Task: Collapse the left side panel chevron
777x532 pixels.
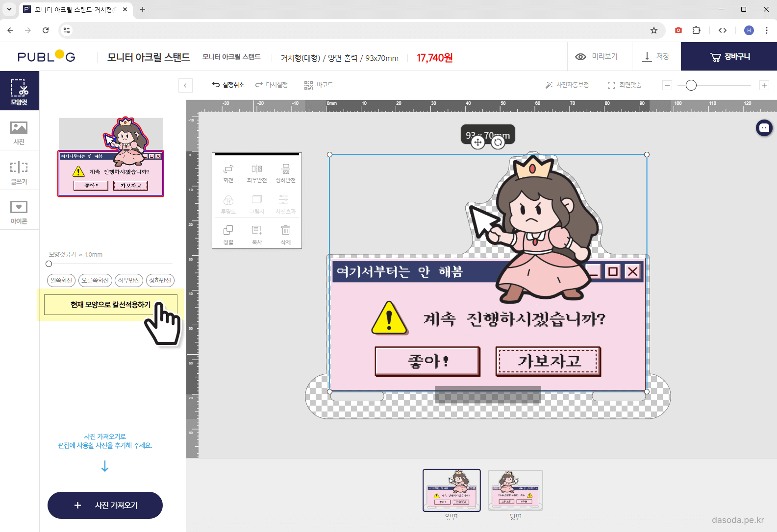Action: [x=185, y=86]
